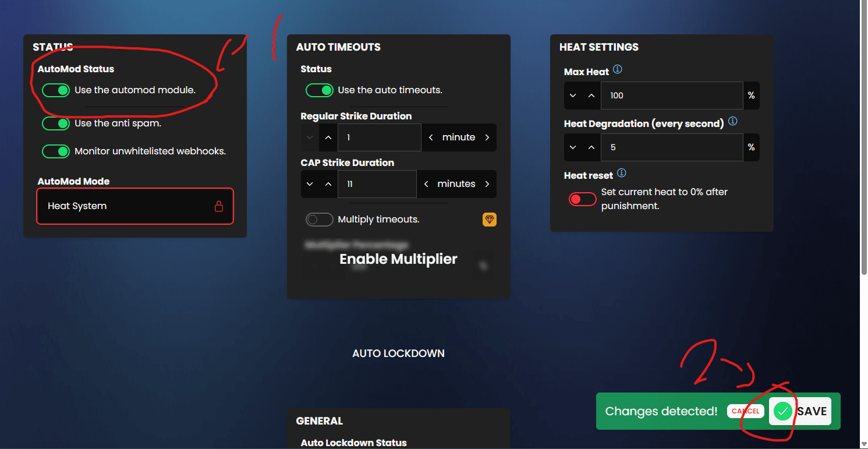Disable the automod module toggle

coord(56,90)
